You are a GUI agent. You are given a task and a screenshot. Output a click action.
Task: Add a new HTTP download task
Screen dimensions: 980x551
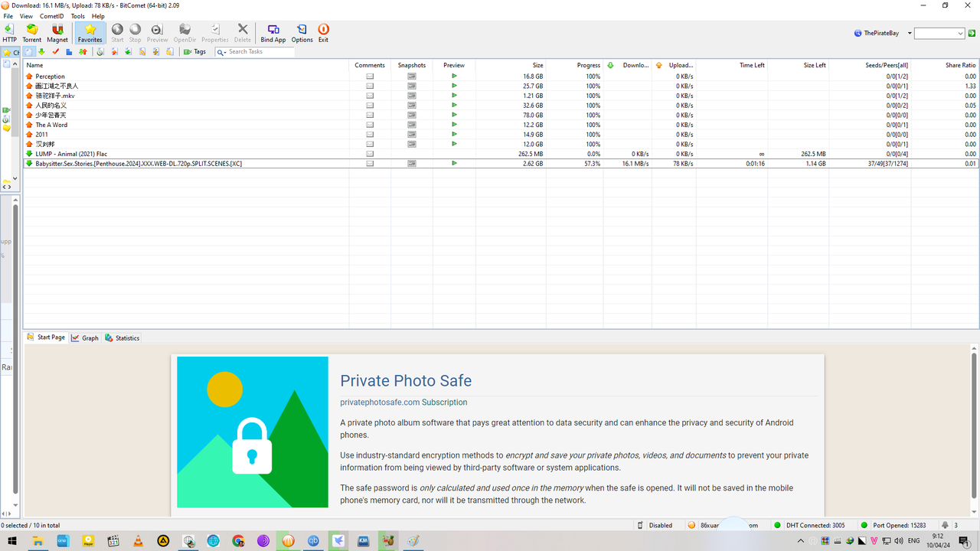pyautogui.click(x=9, y=33)
